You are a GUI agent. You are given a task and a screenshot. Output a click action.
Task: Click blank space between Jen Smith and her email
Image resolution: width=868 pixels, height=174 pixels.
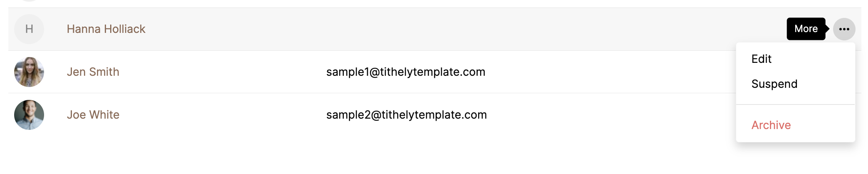[222, 72]
